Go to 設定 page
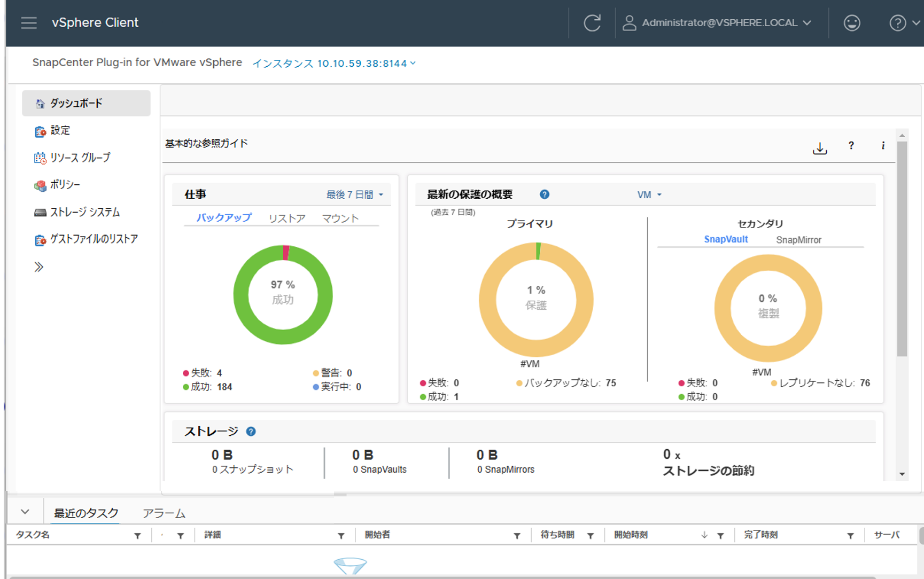 [60, 131]
